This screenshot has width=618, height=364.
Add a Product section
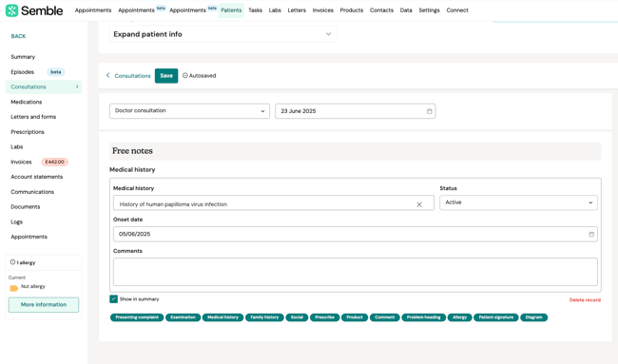coord(355,317)
